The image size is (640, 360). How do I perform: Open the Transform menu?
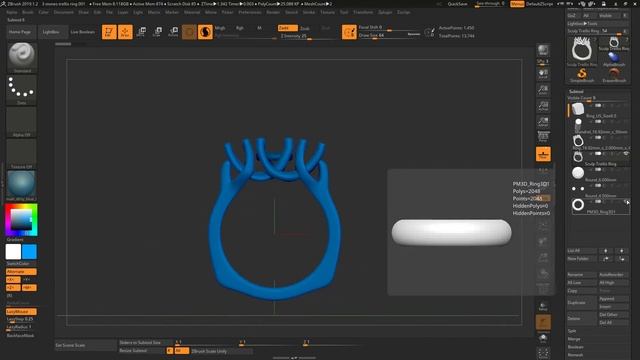point(363,12)
